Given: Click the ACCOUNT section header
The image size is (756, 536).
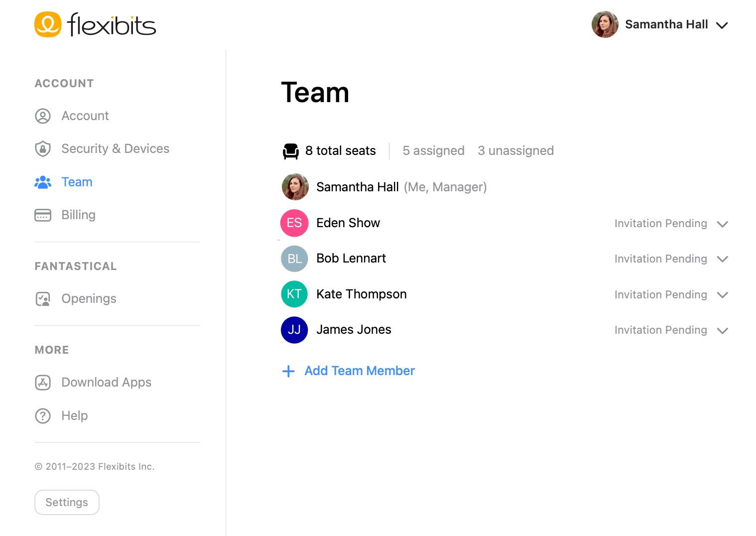Looking at the screenshot, I should [64, 84].
